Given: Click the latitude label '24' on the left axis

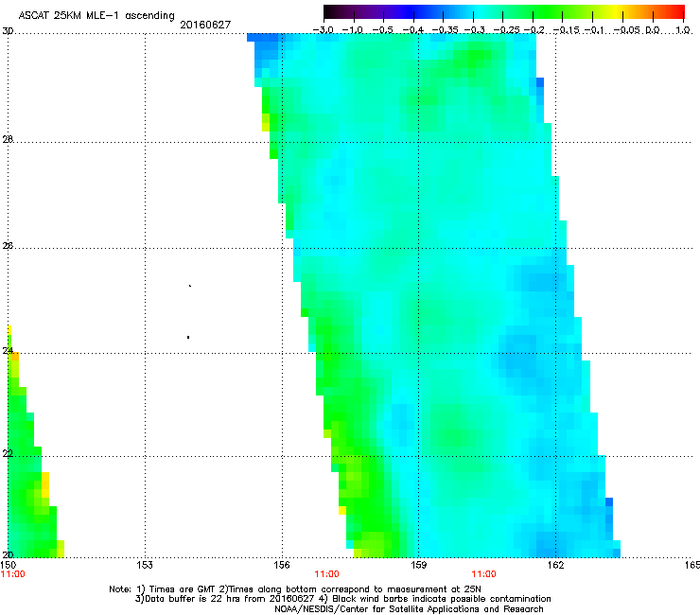Looking at the screenshot, I should click(8, 351).
